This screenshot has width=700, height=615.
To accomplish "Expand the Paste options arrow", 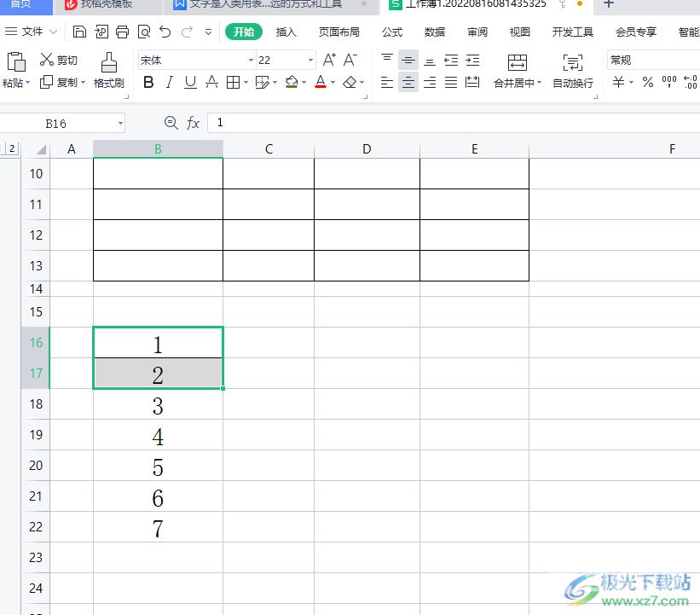I will pyautogui.click(x=28, y=83).
